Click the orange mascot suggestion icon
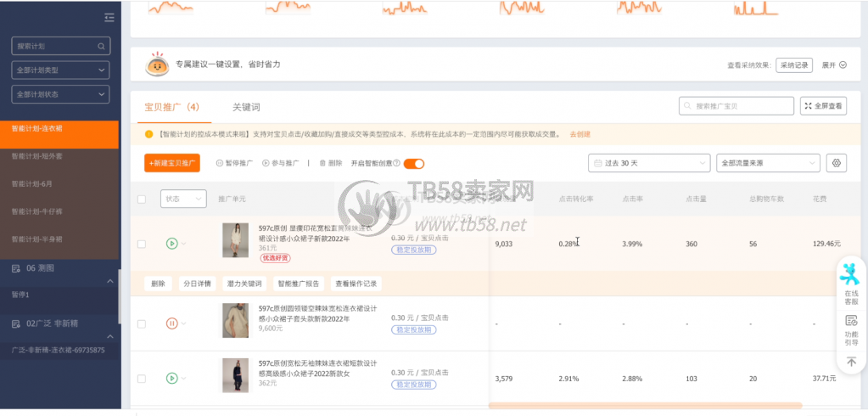 [x=157, y=65]
